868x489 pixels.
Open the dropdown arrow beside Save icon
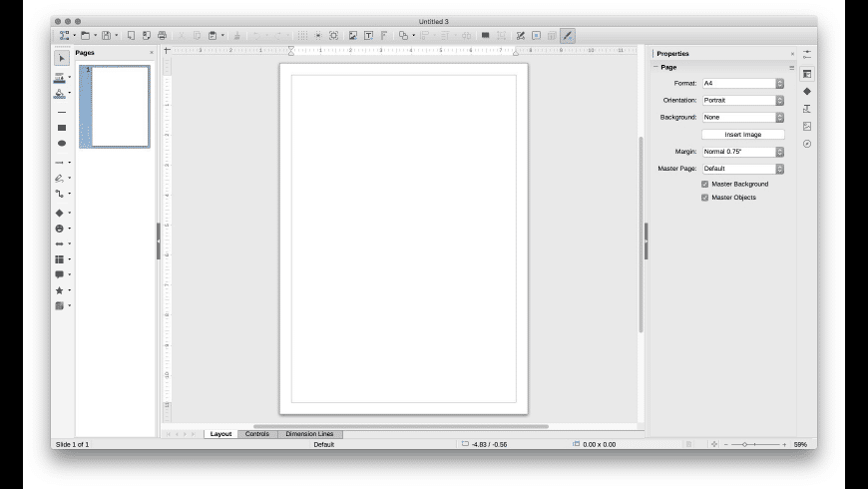[117, 36]
